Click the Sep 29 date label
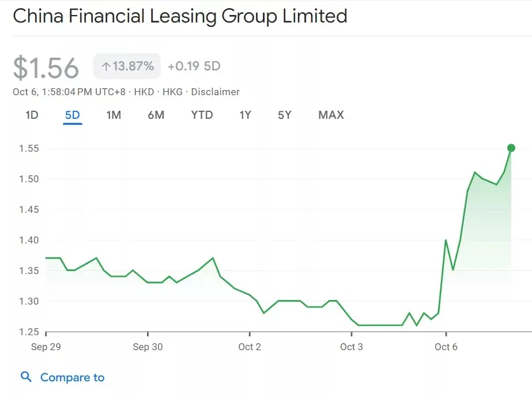 coord(47,347)
